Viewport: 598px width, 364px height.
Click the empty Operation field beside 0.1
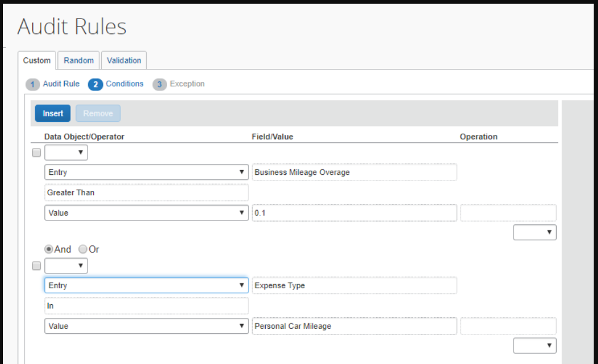508,212
